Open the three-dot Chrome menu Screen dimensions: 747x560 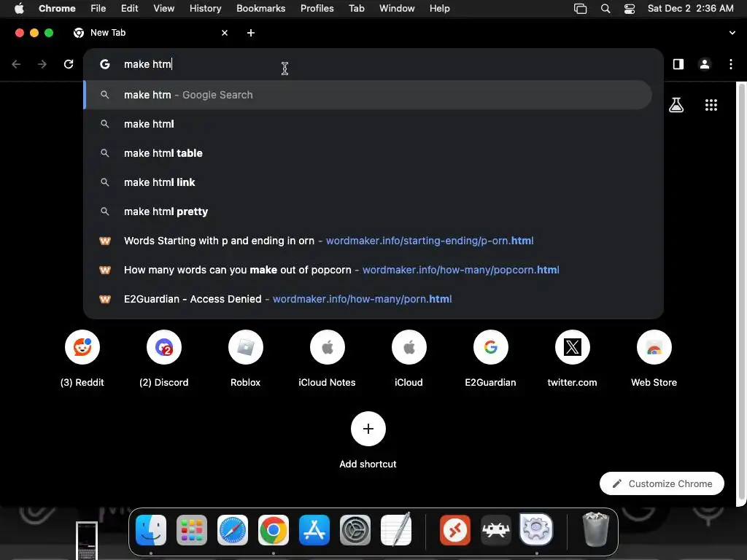point(731,64)
